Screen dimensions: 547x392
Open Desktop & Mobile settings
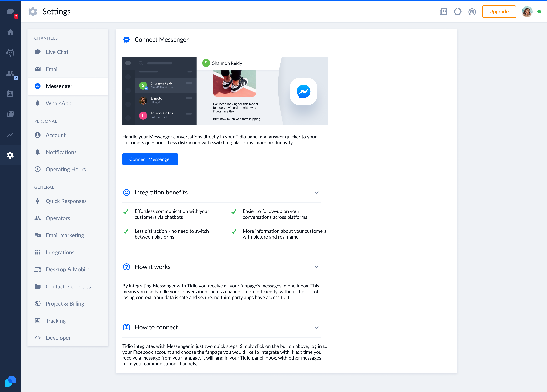point(68,269)
